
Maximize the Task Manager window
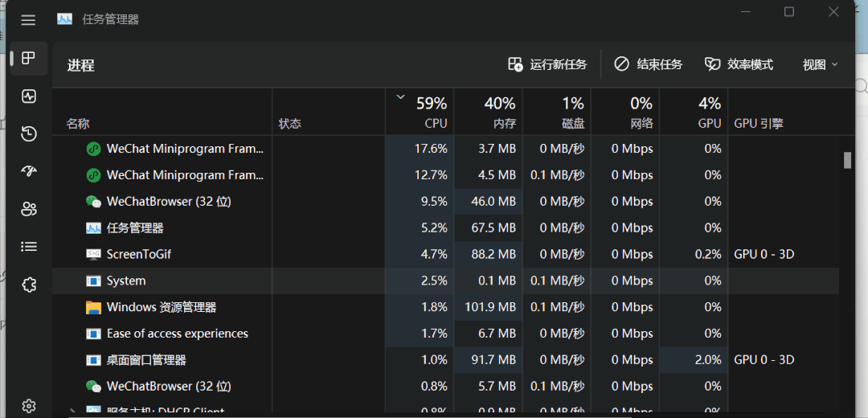[x=789, y=11]
